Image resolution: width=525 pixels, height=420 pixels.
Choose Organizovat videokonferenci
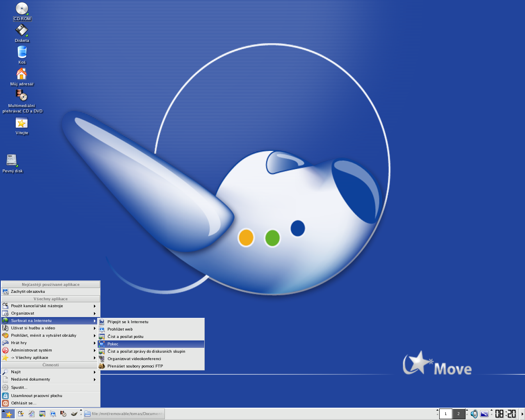click(151, 359)
